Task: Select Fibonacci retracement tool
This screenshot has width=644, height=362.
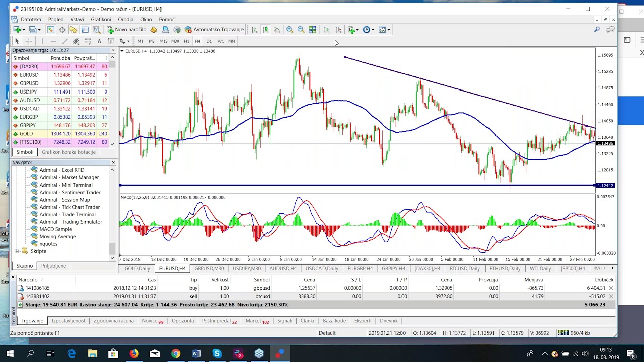Action: click(x=88, y=41)
